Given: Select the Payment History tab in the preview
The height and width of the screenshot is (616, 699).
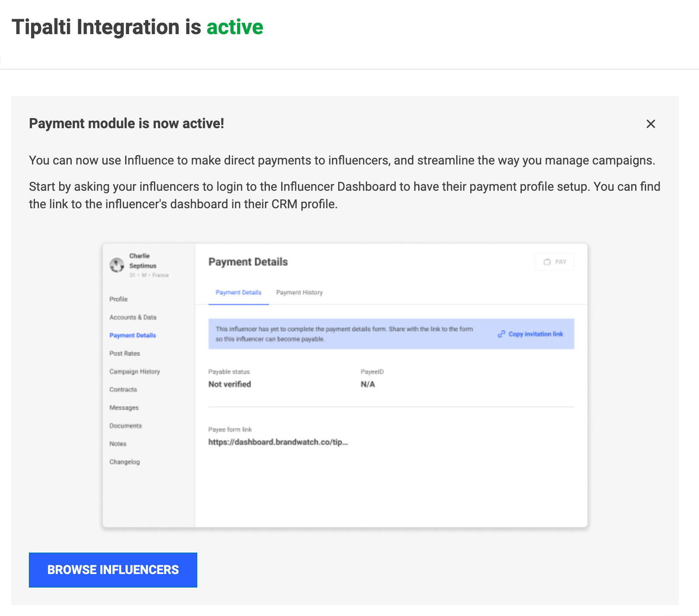Looking at the screenshot, I should pos(299,292).
